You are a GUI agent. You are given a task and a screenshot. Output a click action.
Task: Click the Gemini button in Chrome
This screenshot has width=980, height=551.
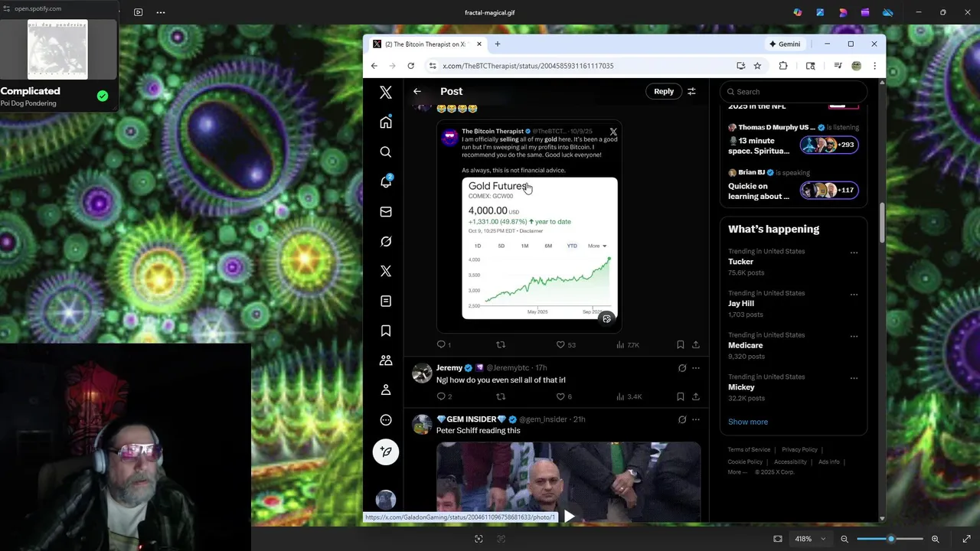tap(785, 44)
